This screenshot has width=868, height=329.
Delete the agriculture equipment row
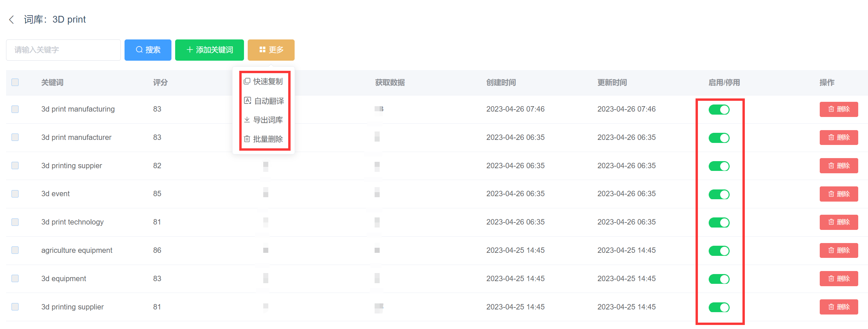pyautogui.click(x=839, y=250)
